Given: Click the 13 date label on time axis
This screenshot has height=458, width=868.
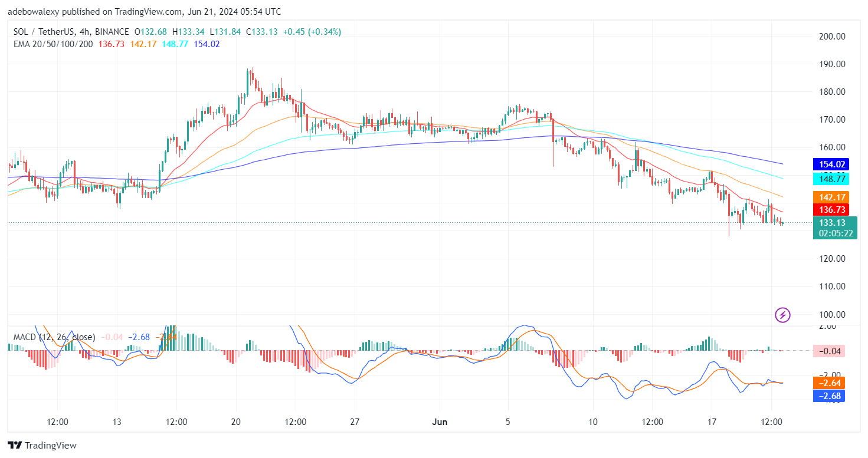Looking at the screenshot, I should (117, 423).
